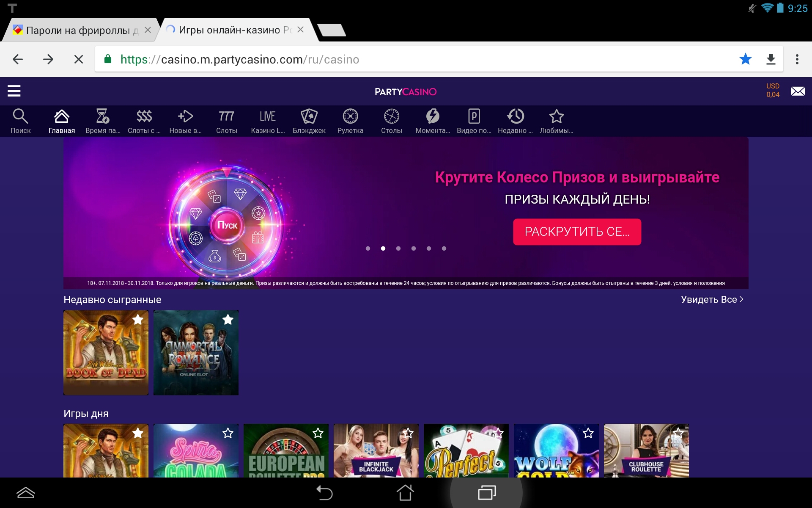Open browser three-dot menu

pos(797,59)
